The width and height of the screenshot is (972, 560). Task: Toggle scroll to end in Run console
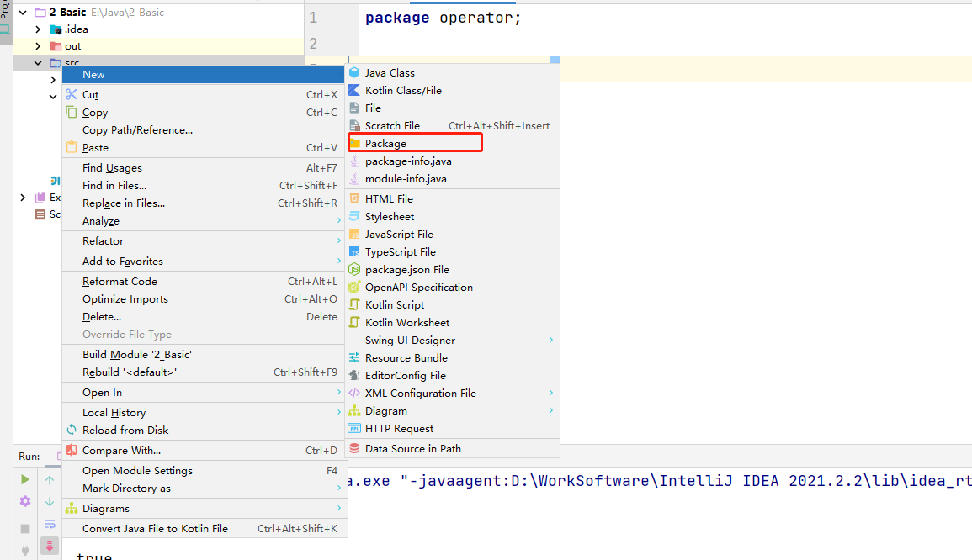coord(50,546)
